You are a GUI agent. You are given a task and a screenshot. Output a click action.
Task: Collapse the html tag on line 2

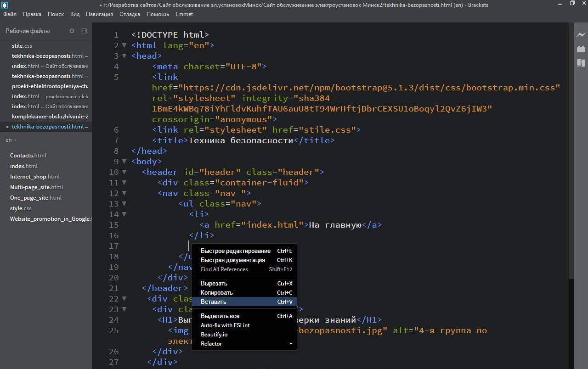(x=124, y=45)
